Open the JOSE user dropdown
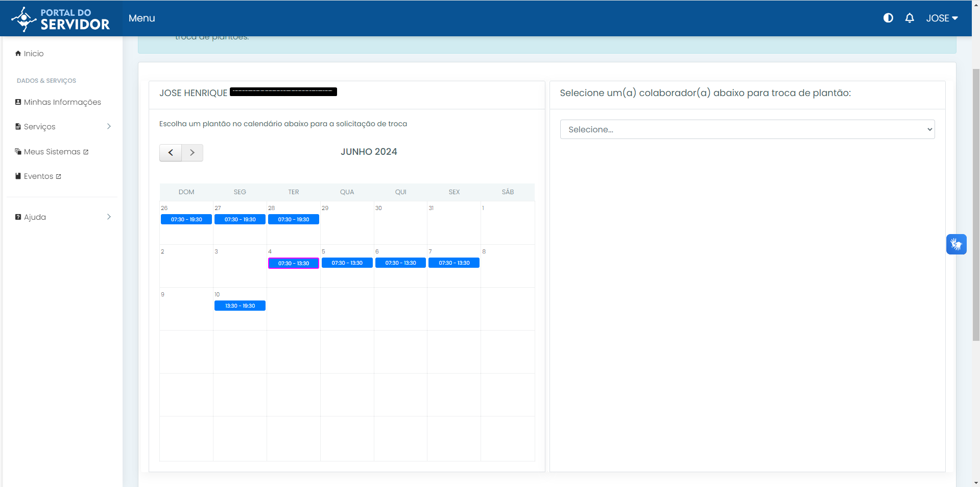 coord(942,18)
